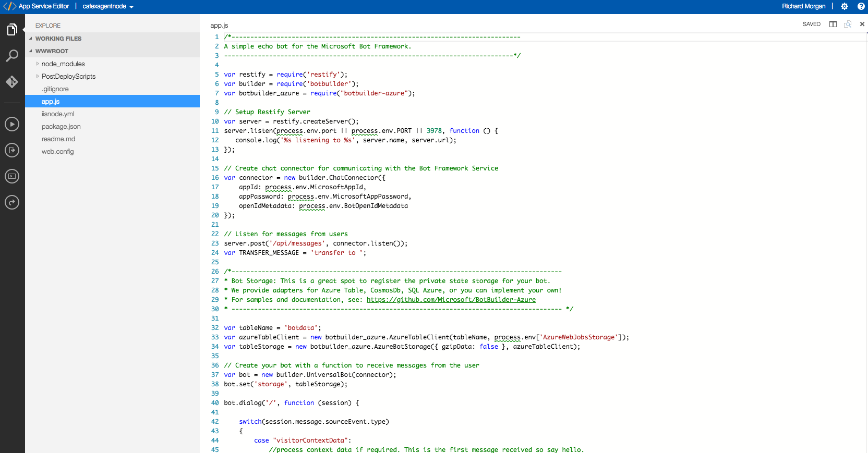Screen dimensions: 868x453
Task: Click 'AzureWebJobsStorage' string on line 33
Action: (x=580, y=337)
